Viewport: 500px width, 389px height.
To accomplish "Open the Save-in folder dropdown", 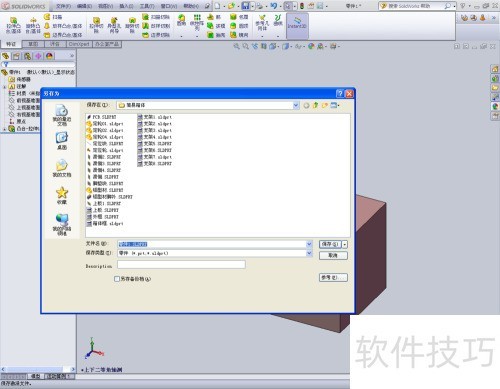I will [x=296, y=105].
